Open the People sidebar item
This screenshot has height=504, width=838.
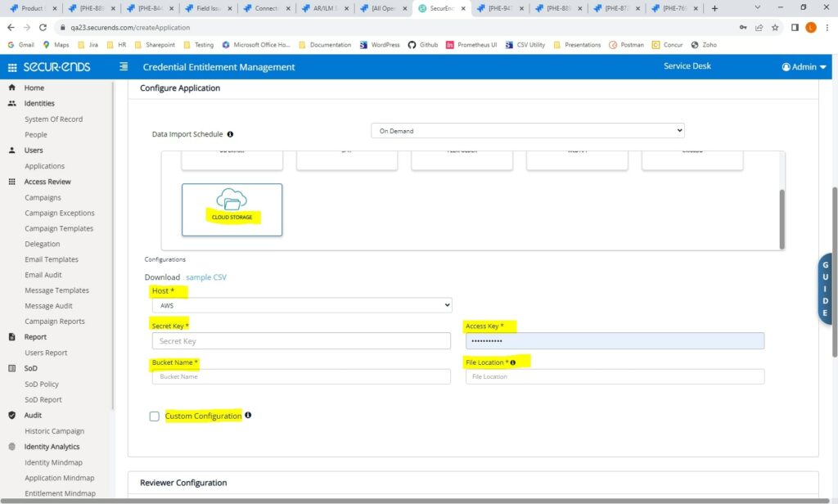pyautogui.click(x=36, y=135)
